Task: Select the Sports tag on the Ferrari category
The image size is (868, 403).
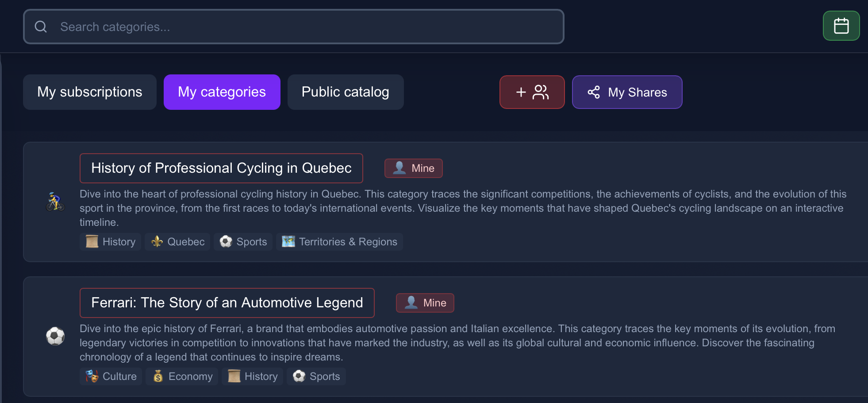Action: [x=316, y=376]
